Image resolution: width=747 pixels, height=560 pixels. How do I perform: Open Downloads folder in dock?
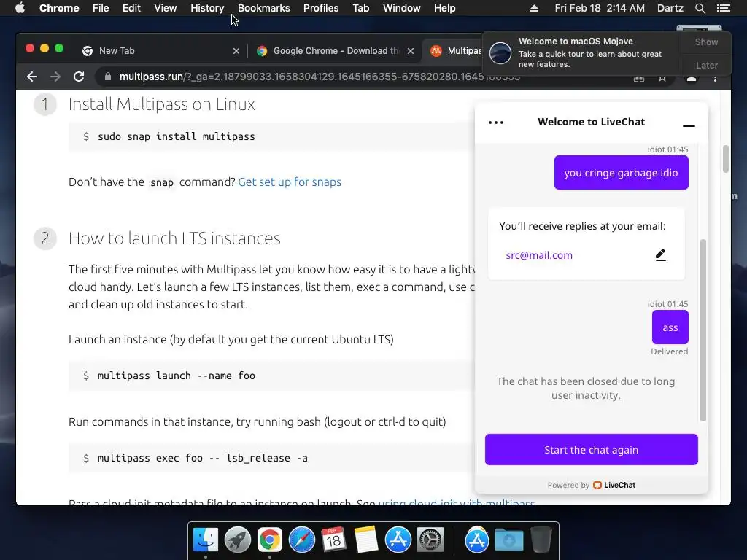[x=508, y=540]
